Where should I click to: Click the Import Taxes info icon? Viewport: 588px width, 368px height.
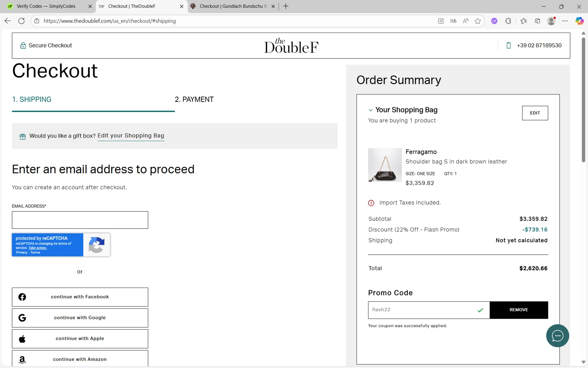coord(371,203)
